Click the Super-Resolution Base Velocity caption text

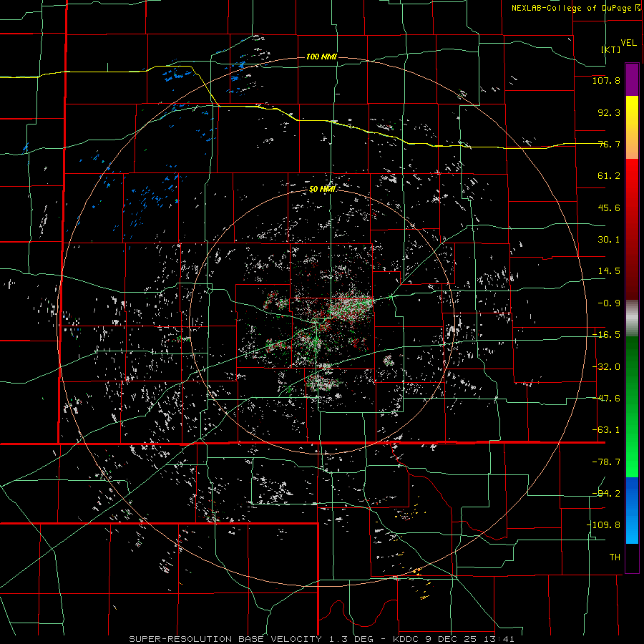click(x=321, y=639)
